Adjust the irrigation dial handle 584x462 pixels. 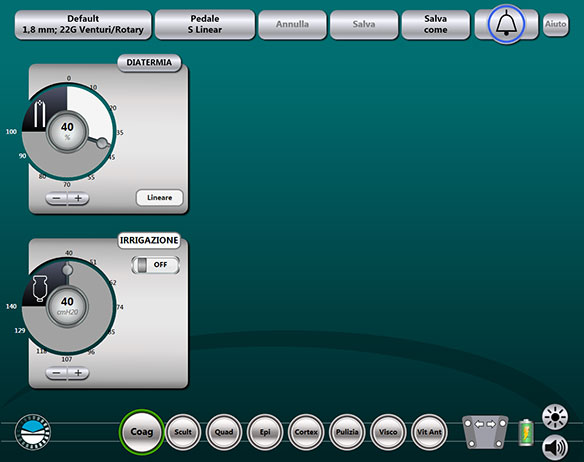click(x=67, y=269)
